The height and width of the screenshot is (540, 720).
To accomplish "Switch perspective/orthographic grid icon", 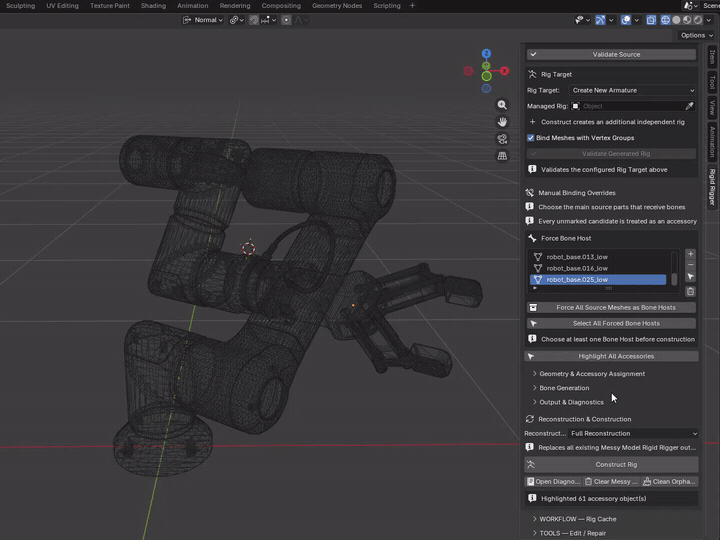I will [502, 156].
